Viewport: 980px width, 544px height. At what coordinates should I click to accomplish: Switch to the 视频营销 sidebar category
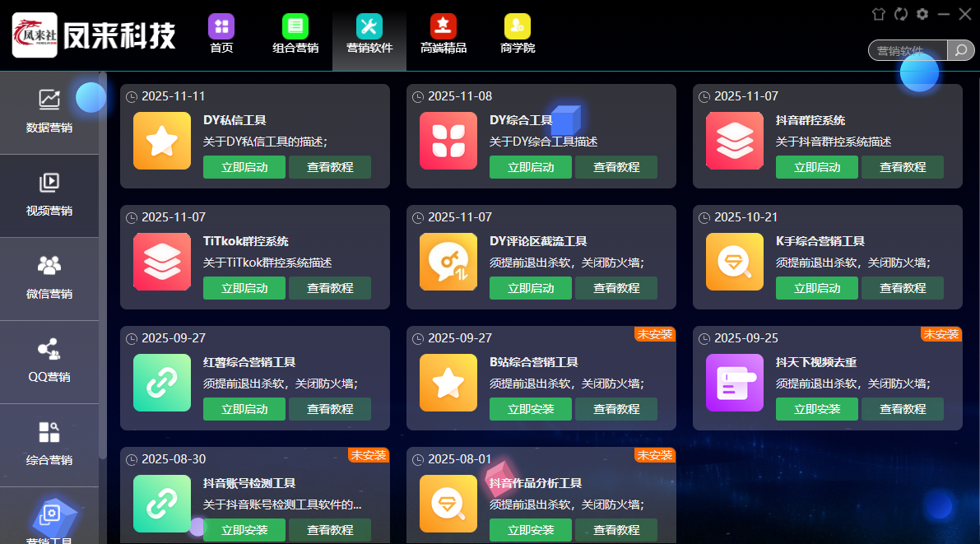[x=49, y=196]
